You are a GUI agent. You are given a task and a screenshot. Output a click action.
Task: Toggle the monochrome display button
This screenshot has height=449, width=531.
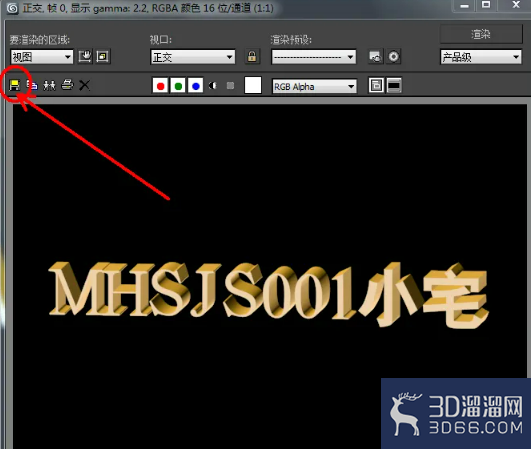click(x=230, y=86)
